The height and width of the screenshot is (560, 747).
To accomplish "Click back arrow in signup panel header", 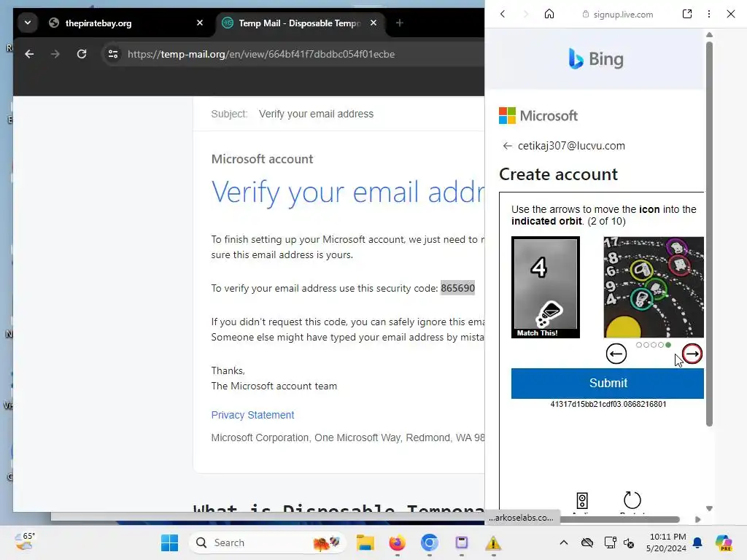I will click(x=503, y=15).
